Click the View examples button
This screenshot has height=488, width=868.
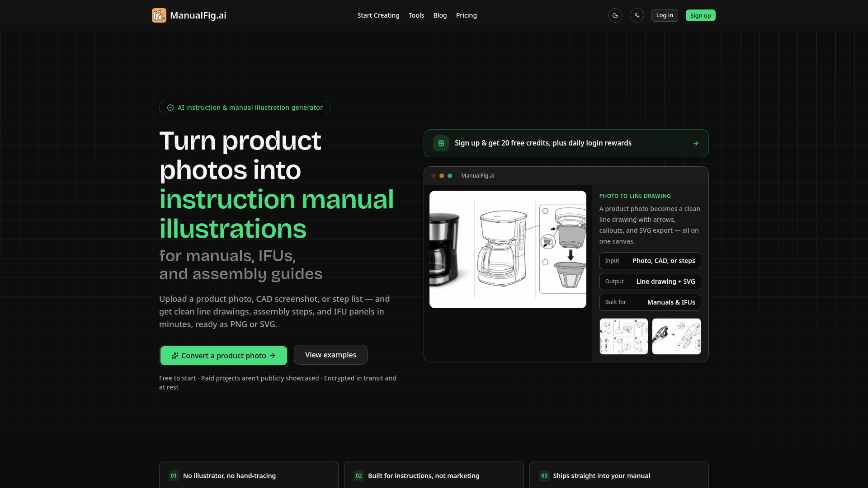[x=330, y=355]
